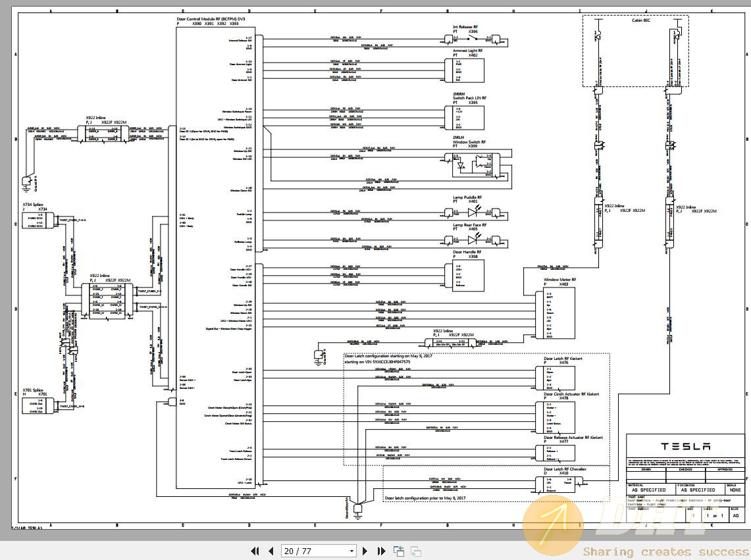Viewport: 751px width, 560px height.
Task: Click the Window Motor RF label
Action: [x=560, y=280]
